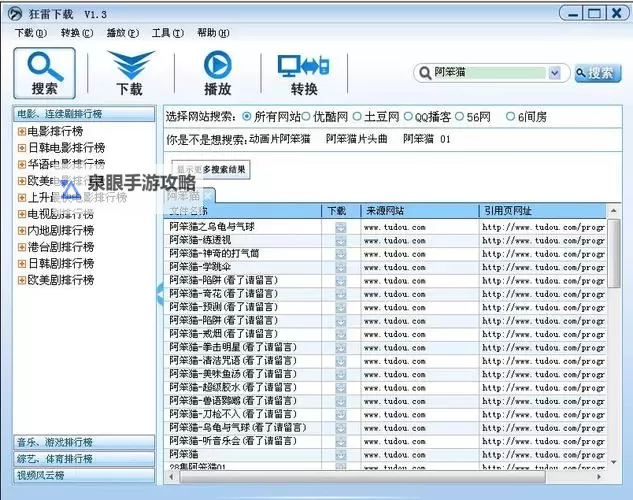Image resolution: width=633 pixels, height=500 pixels.
Task: Click download icon for 阿笨猫之乌龟与气球
Action: click(x=341, y=227)
